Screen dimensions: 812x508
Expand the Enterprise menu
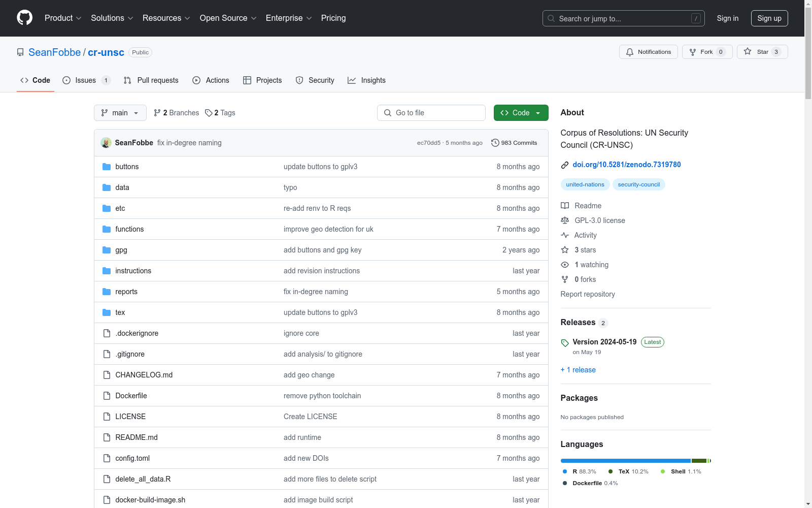289,18
